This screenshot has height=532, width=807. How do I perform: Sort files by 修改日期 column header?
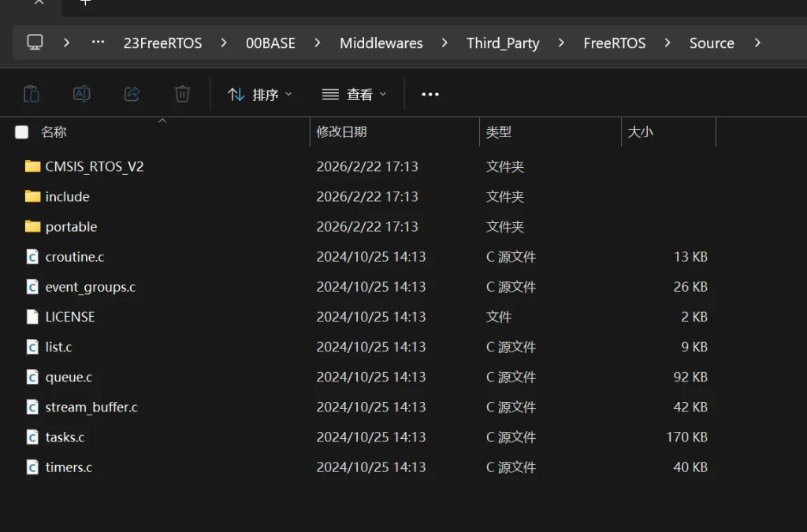[x=342, y=132]
